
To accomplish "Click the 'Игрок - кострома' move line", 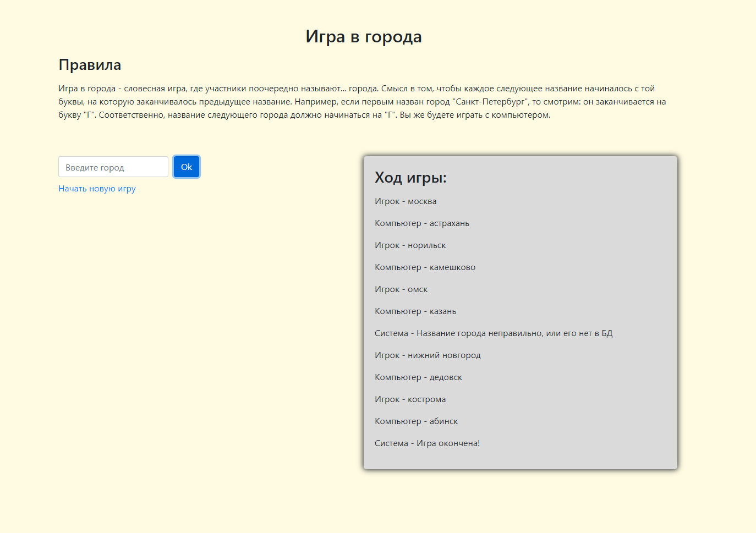I will 410,399.
